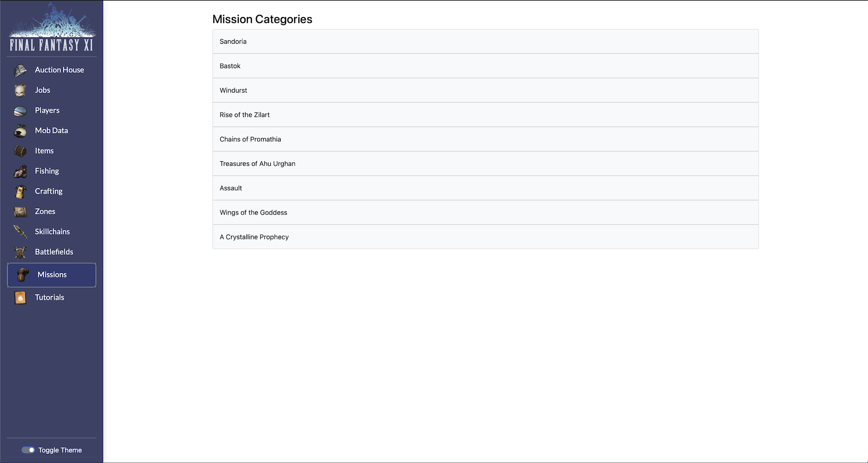This screenshot has width=868, height=463.
Task: Click the Zones map icon
Action: click(x=20, y=212)
